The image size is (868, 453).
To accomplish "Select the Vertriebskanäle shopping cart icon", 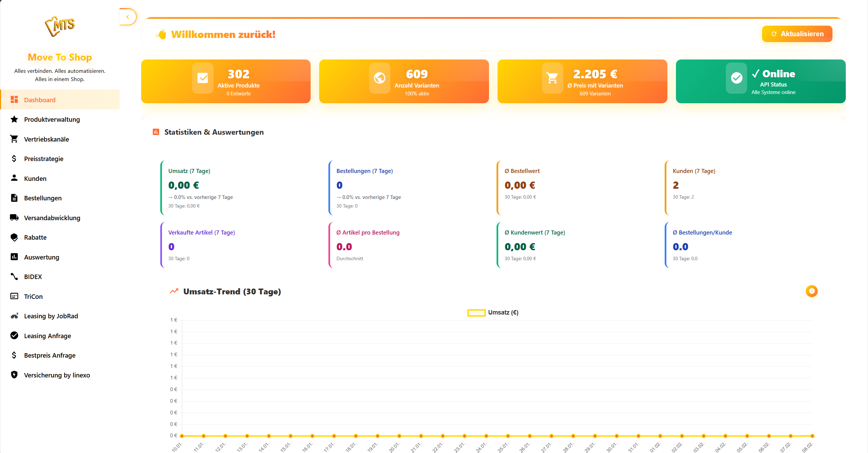I will coord(14,139).
